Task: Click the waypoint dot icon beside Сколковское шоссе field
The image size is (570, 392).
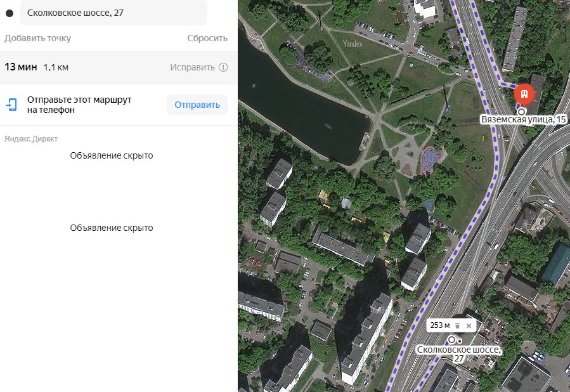Action: click(10, 13)
